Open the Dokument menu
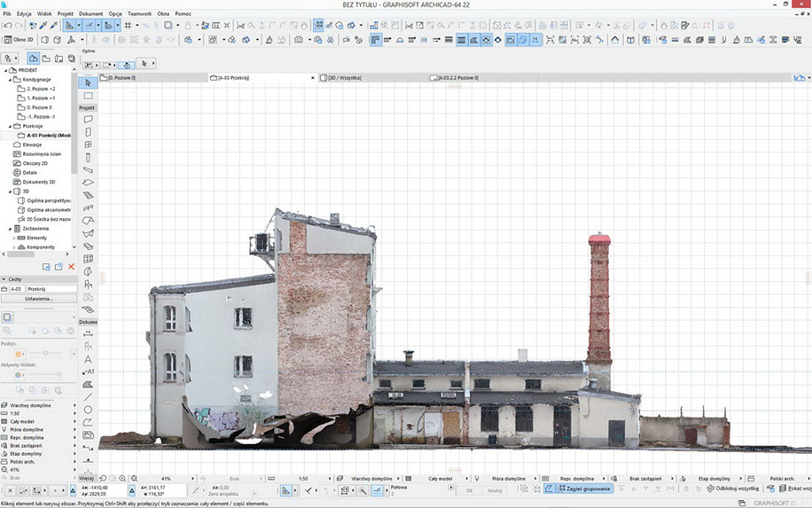 click(90, 15)
